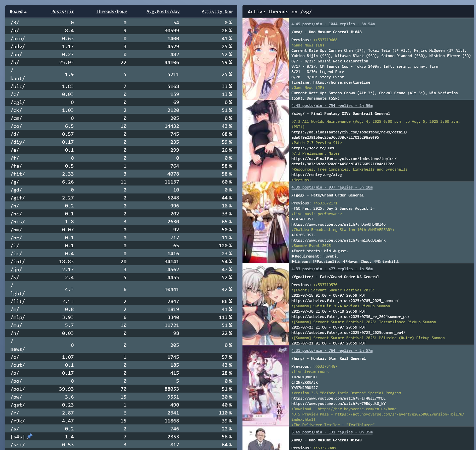Click the /fgoalter/ thread title
The width and height of the screenshot is (476, 450).
pos(335,277)
